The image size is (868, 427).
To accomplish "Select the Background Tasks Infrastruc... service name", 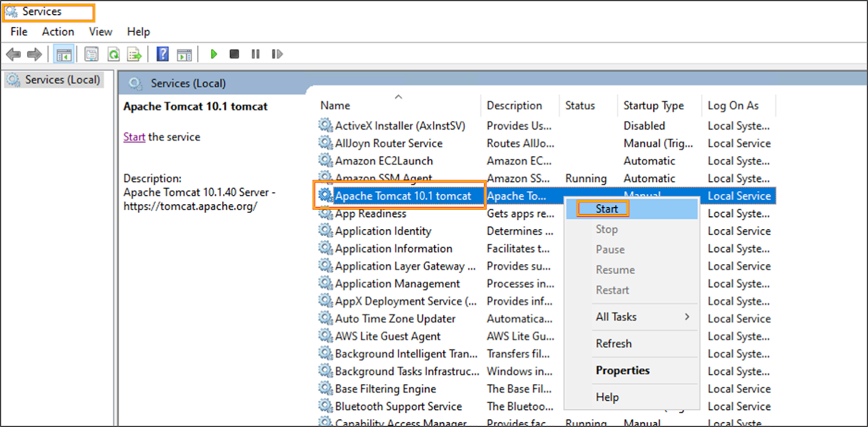I will 407,371.
